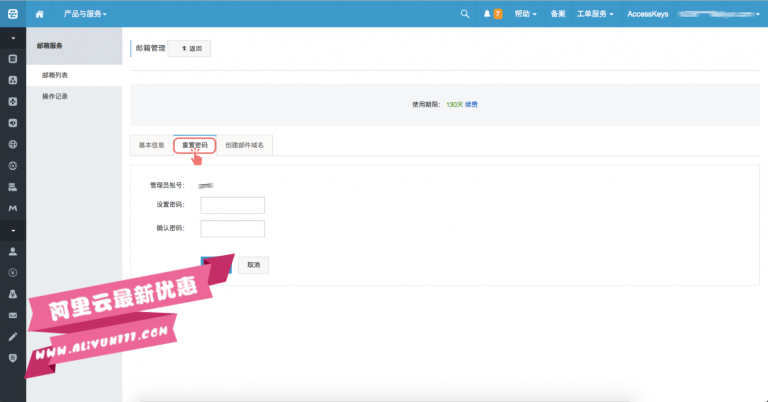This screenshot has height=402, width=768.
Task: Click the 使用期限 label
Action: (x=426, y=104)
